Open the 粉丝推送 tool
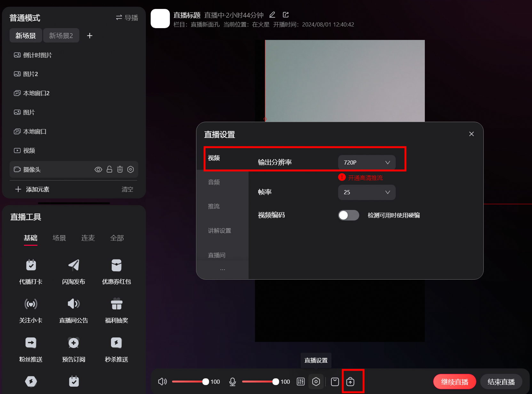Viewport: 532px width, 394px height. click(x=31, y=349)
